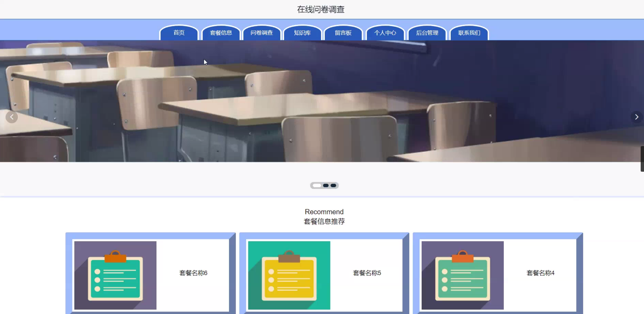644x314 pixels.
Task: Open 后台管理 from the navigation
Action: point(427,33)
